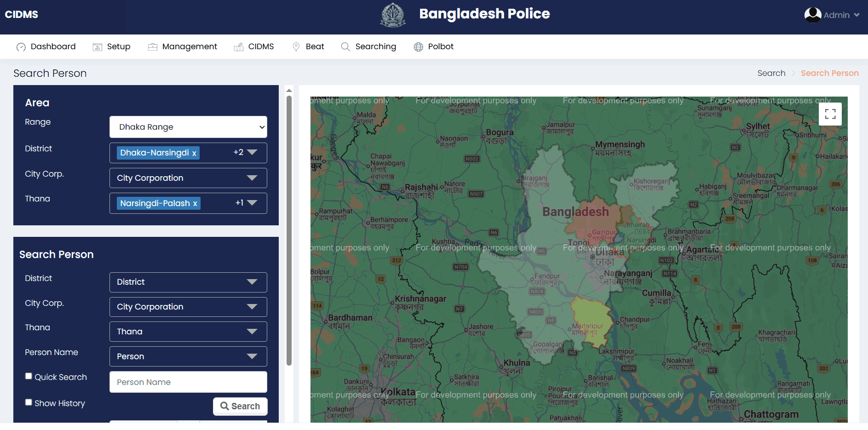Remove the Narsingdi-Palash thana tag

(195, 204)
